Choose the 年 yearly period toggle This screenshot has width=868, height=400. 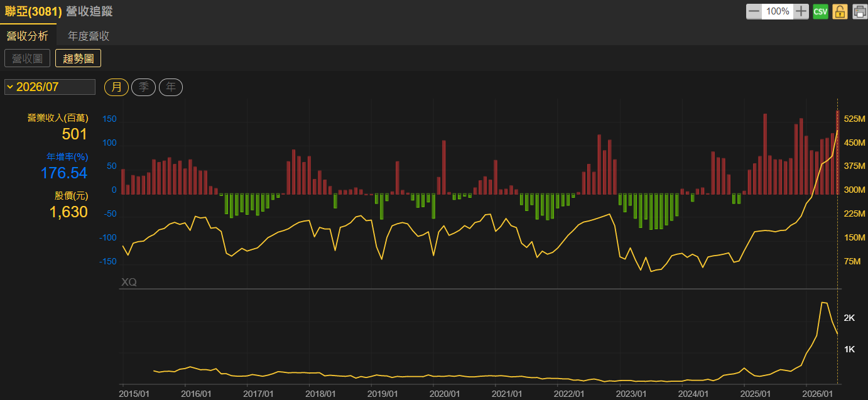click(x=170, y=87)
